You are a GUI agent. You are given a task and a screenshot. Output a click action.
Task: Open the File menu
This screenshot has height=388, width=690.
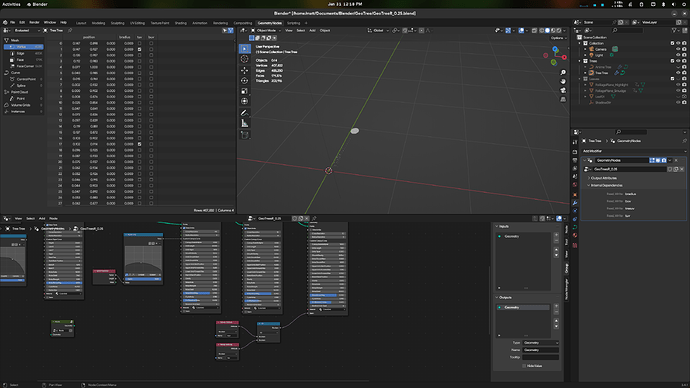(12, 22)
